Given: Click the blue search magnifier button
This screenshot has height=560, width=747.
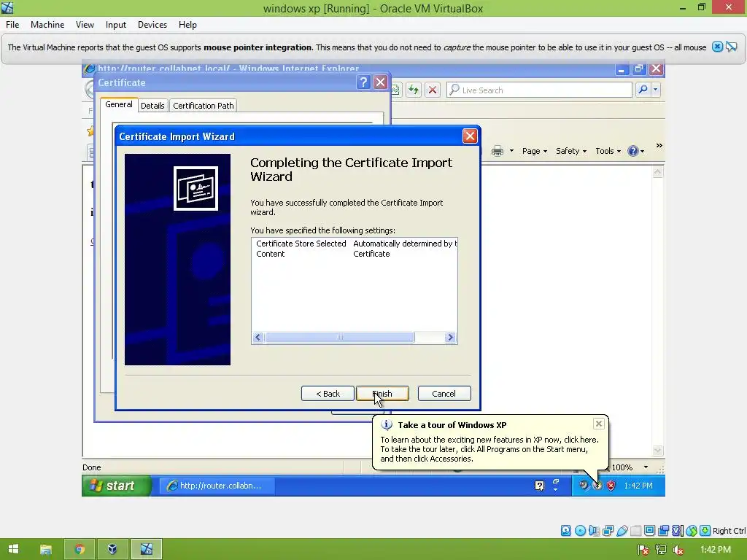Looking at the screenshot, I should 643,90.
